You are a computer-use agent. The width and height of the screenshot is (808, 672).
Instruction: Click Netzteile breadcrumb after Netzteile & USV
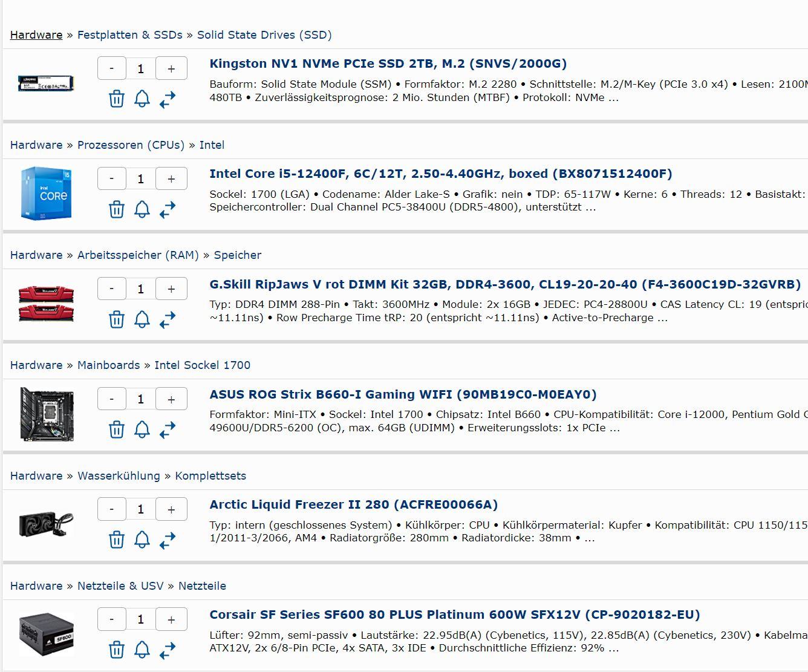202,586
